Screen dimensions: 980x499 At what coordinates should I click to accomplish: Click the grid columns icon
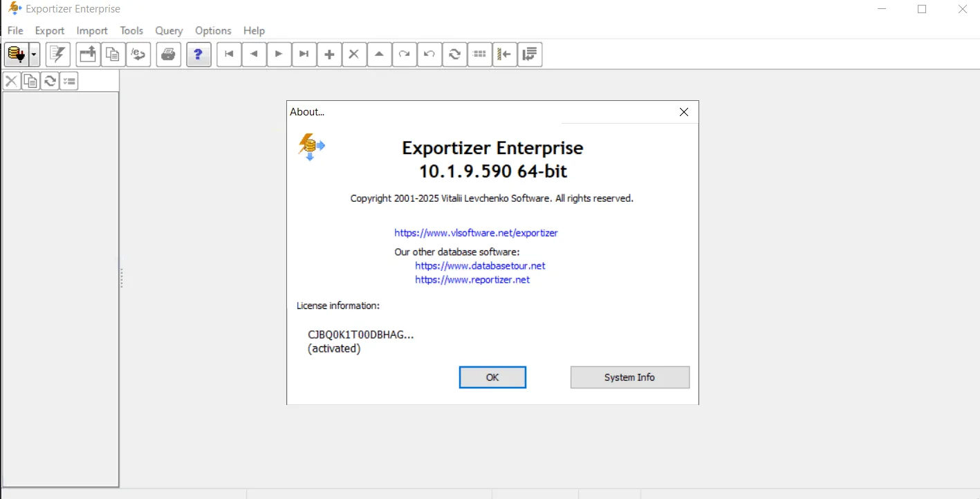tap(479, 54)
